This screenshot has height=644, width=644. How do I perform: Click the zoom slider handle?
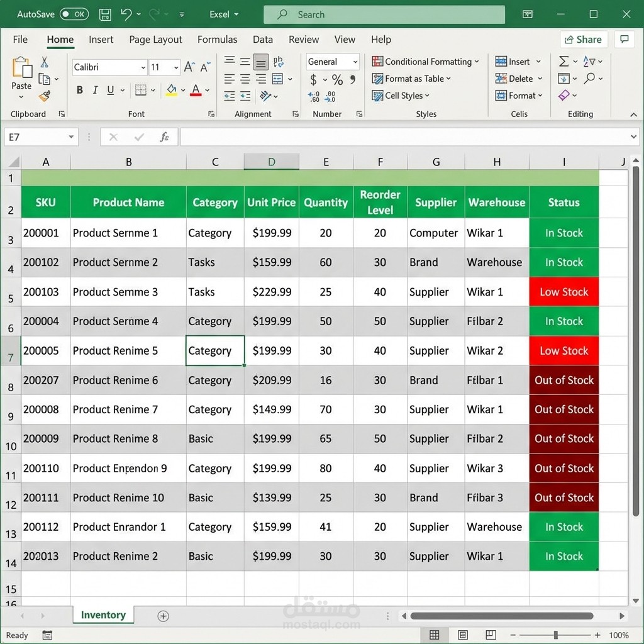pos(556,635)
